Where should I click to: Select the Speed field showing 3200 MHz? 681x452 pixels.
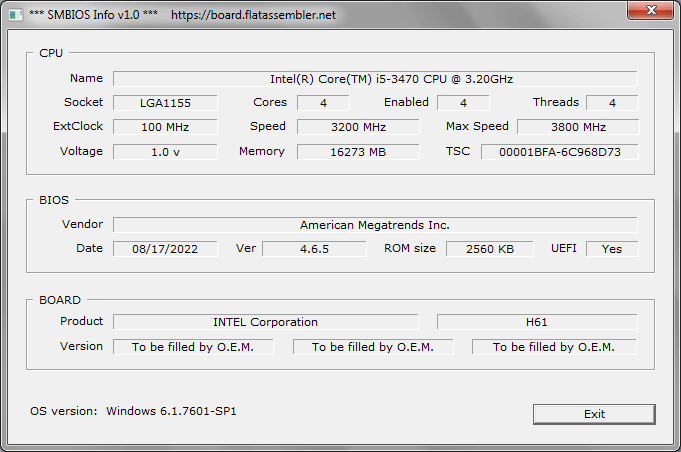point(358,127)
